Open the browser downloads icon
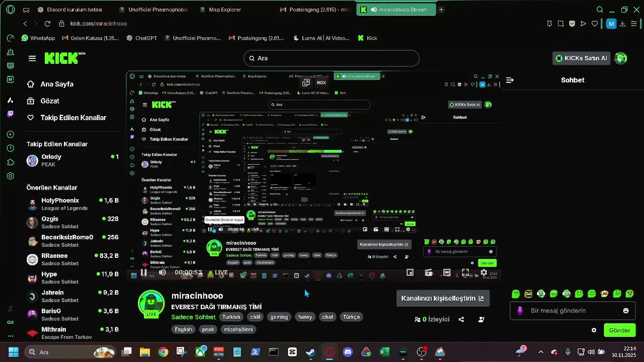Image resolution: width=644 pixels, height=362 pixels. point(623,24)
